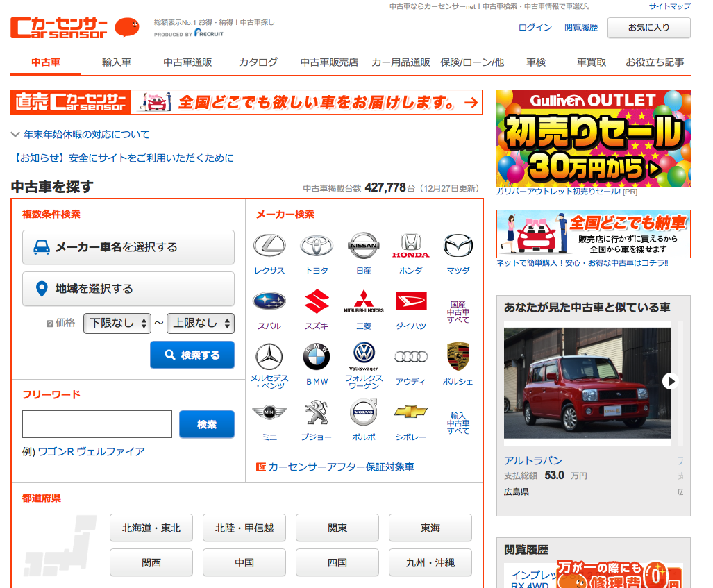The height and width of the screenshot is (588, 713).
Task: Open the red アルトラパン car photo
Action: [x=587, y=383]
